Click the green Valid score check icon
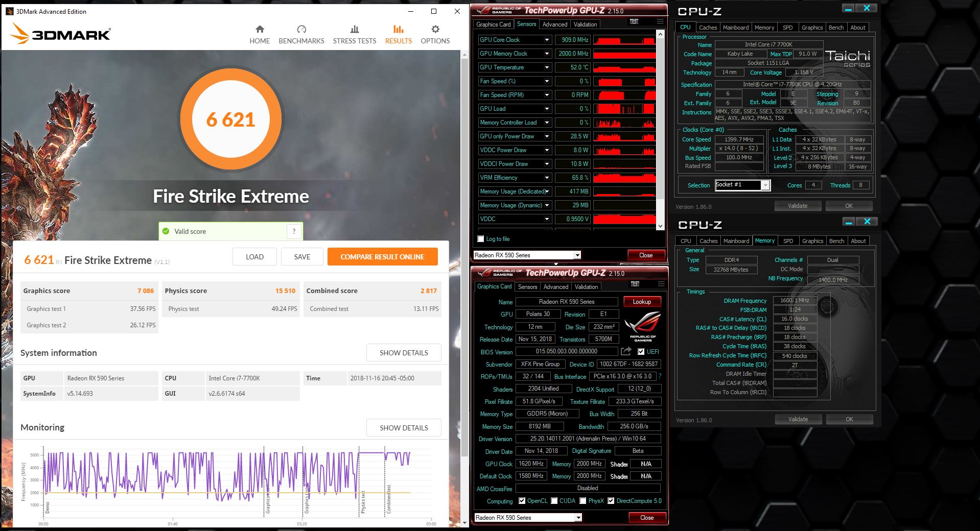Screen dimensions: 980x531 click(x=166, y=231)
